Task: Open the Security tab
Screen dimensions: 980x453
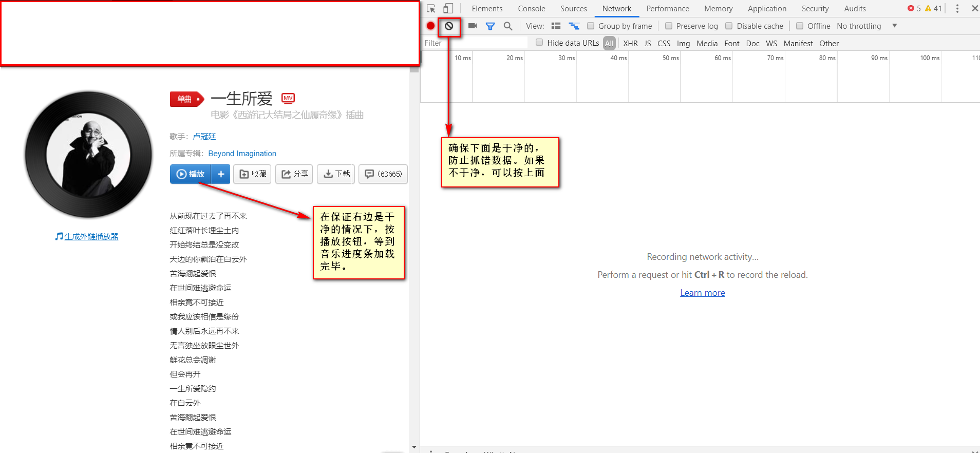Action: (815, 9)
